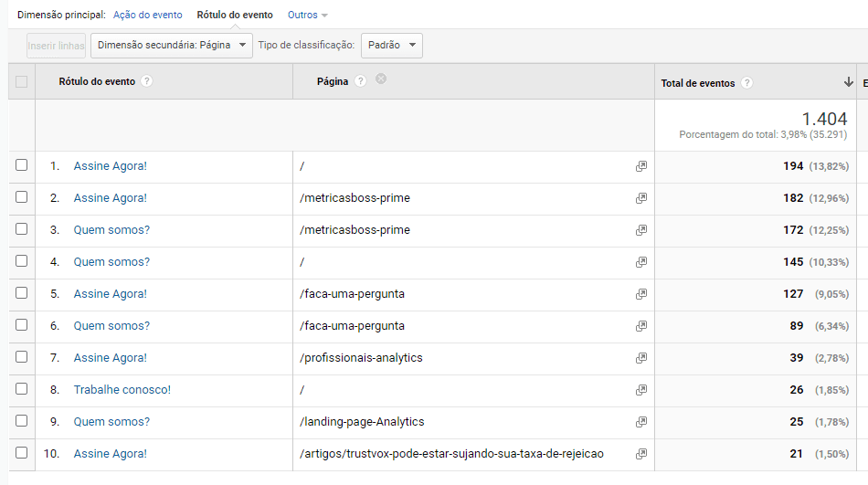
Task: Open the Outros dimension dropdown
Action: pos(307,16)
